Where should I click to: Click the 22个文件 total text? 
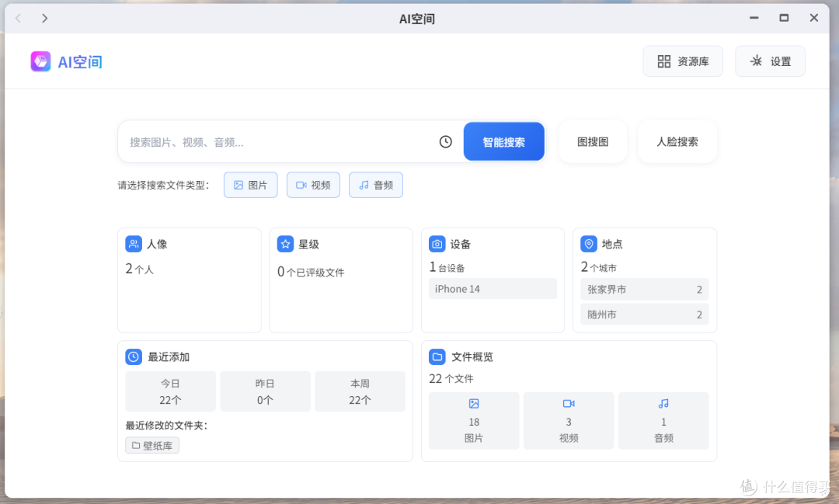451,379
